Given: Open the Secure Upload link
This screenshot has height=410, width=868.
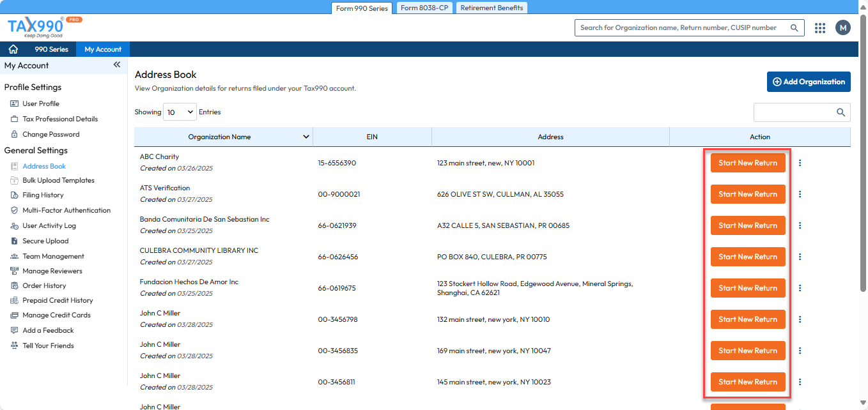Looking at the screenshot, I should [x=45, y=241].
